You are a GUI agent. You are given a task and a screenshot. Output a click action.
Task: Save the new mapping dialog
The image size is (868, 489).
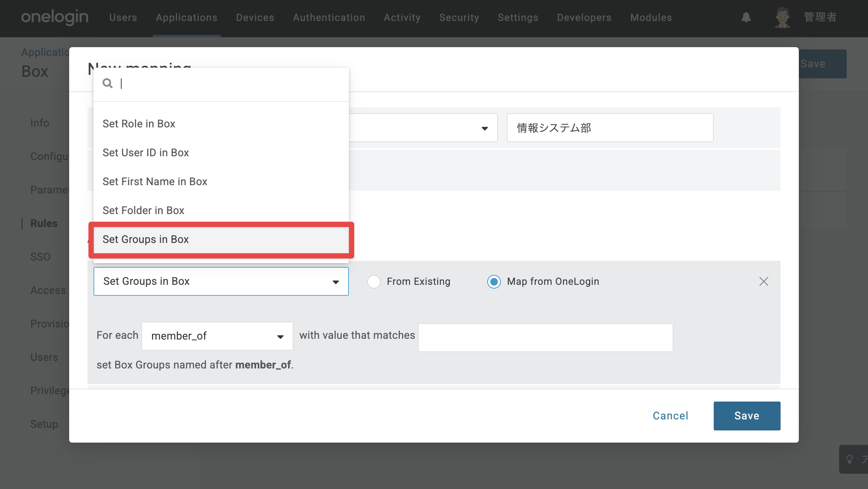pos(747,416)
